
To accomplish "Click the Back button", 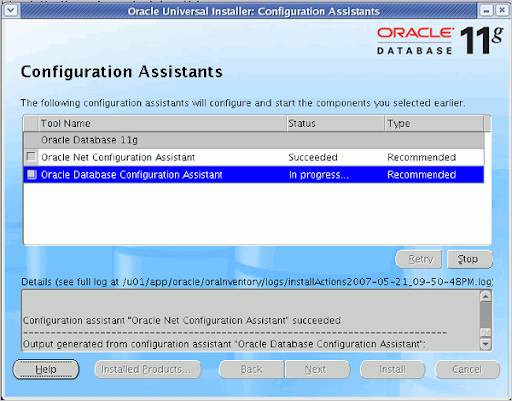I will (x=252, y=369).
